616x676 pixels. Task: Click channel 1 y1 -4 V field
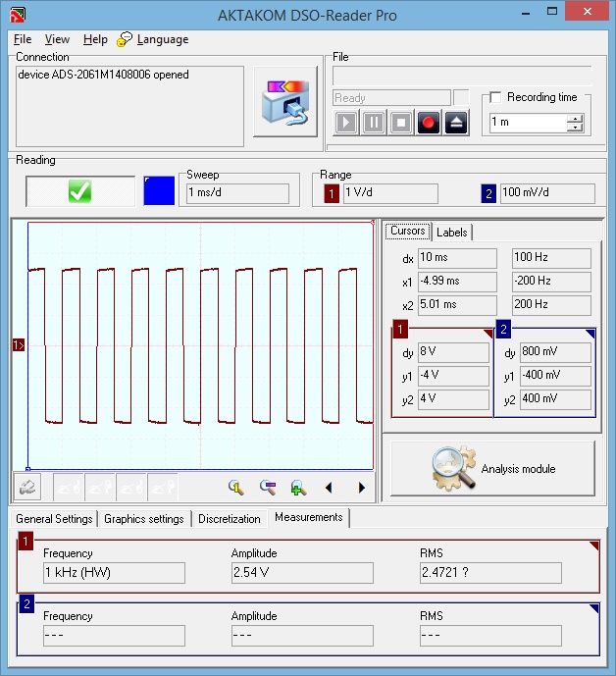[453, 376]
